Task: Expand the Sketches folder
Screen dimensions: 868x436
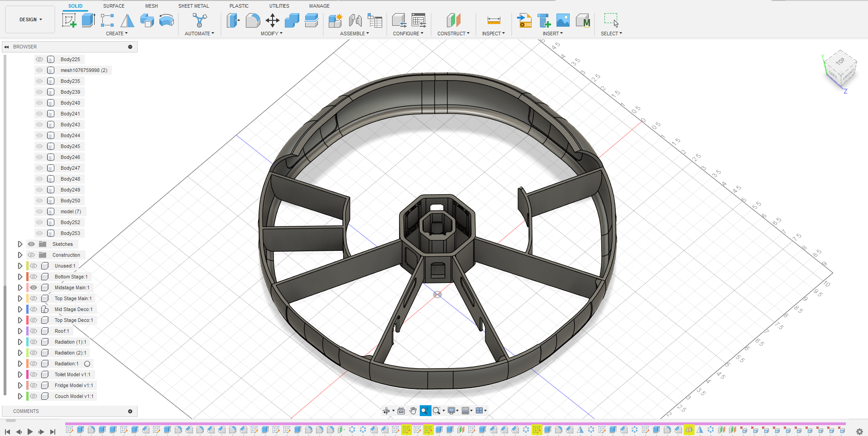Action: pos(20,244)
